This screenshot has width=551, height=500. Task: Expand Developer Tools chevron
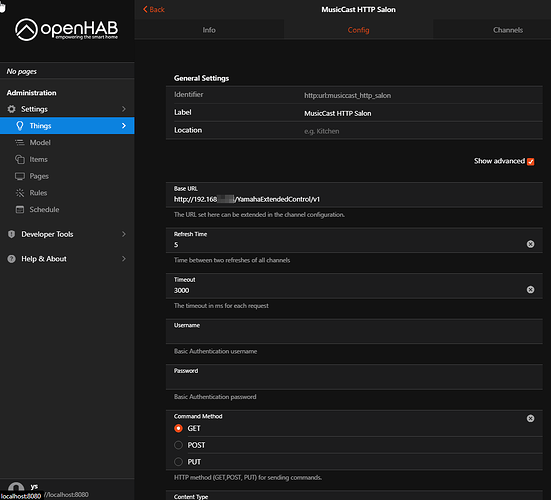coord(124,234)
